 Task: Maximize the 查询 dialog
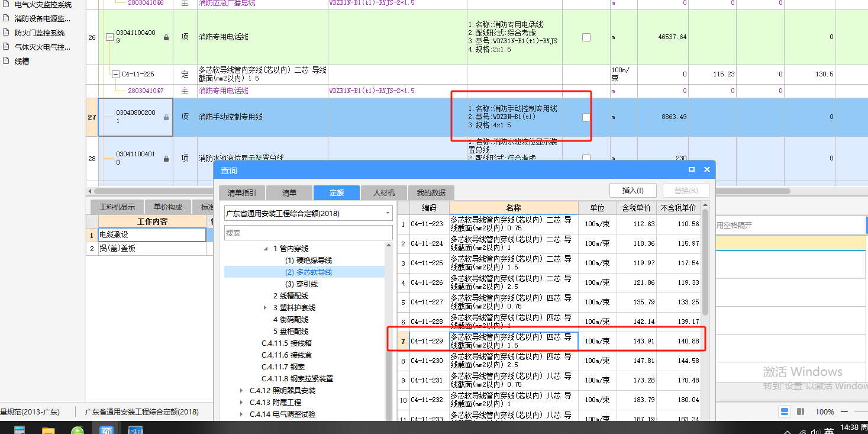(x=692, y=169)
